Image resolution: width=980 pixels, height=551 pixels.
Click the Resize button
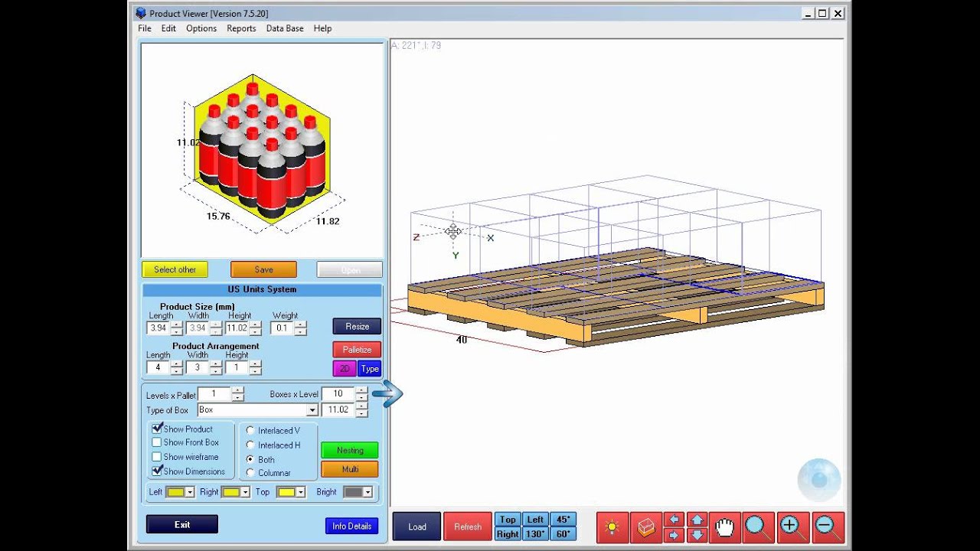pos(357,326)
